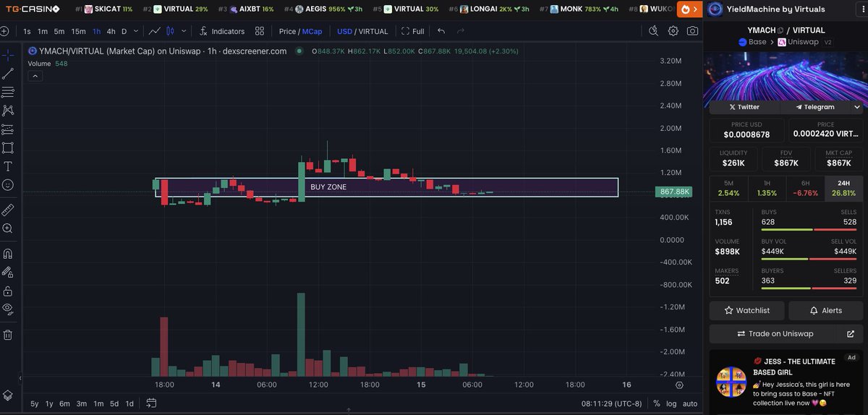Image resolution: width=868 pixels, height=415 pixels.
Task: Select the trend line drawing tool
Action: click(8, 74)
